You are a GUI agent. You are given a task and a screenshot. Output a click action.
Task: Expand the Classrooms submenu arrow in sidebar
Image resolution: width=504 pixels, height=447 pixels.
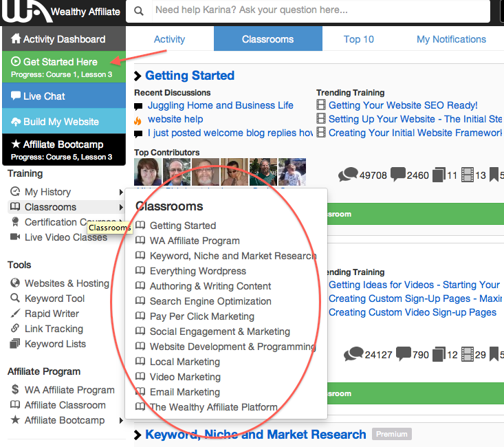click(x=121, y=207)
